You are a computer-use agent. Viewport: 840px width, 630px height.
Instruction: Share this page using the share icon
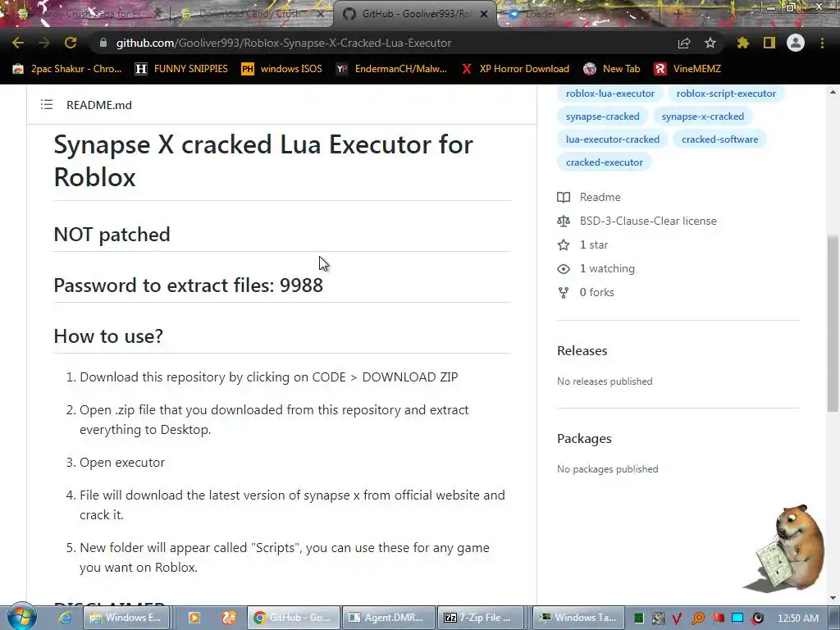684,43
